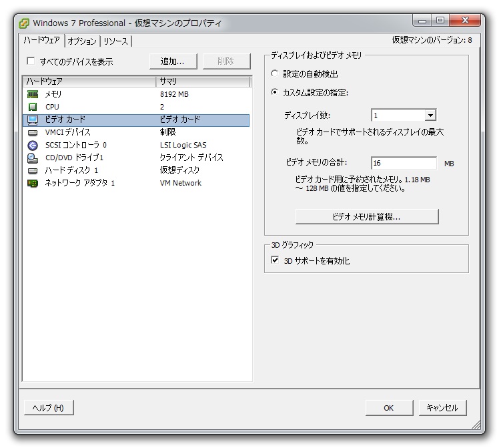Click the OK button
499x448 pixels.
point(389,408)
